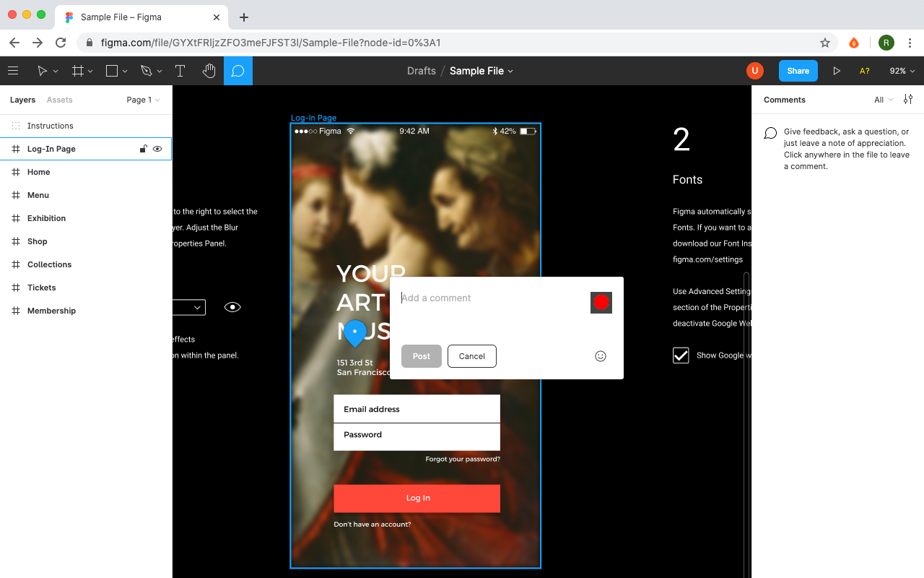
Task: Select the Hand tool
Action: pyautogui.click(x=209, y=71)
